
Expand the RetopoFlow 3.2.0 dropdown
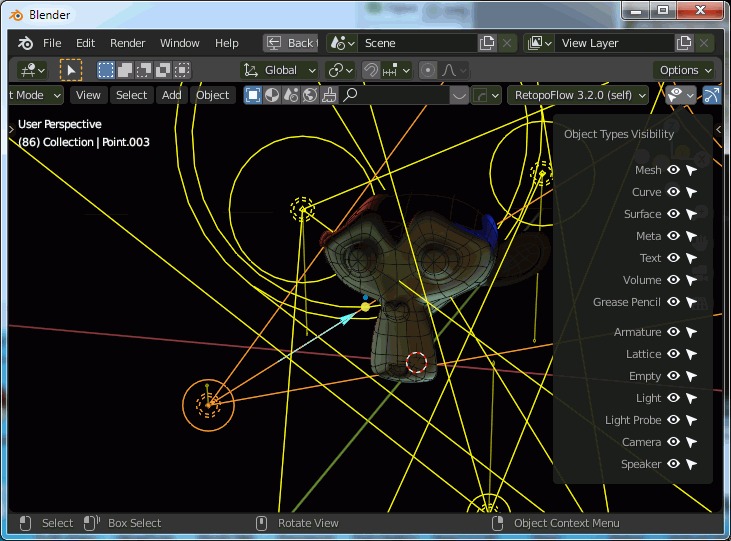click(x=579, y=95)
